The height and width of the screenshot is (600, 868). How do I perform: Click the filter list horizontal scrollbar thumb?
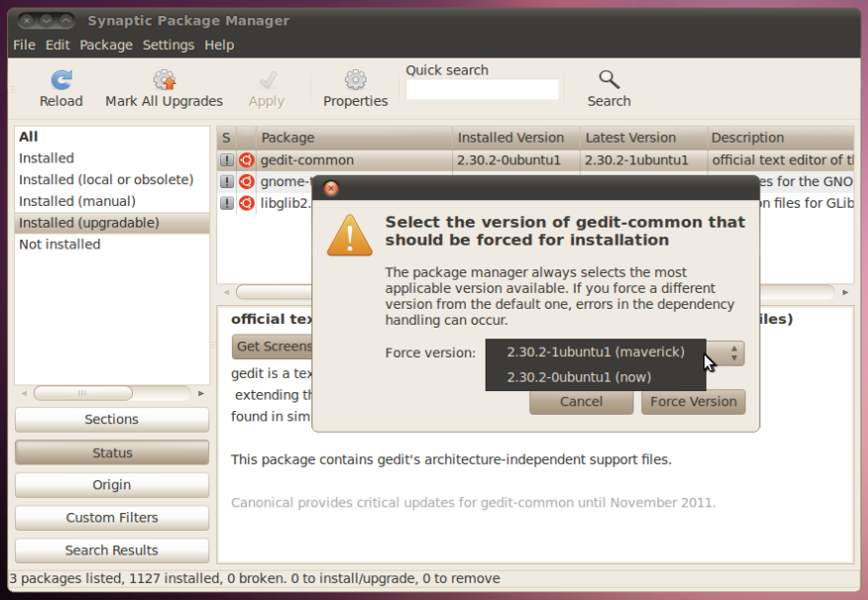point(82,393)
